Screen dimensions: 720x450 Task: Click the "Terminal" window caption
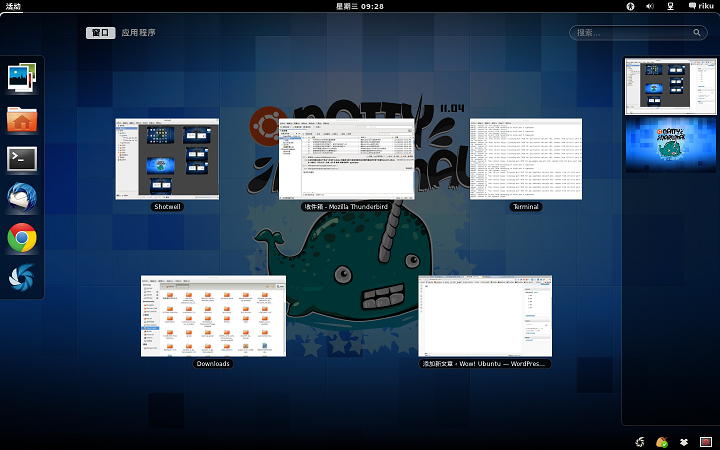pyautogui.click(x=526, y=207)
